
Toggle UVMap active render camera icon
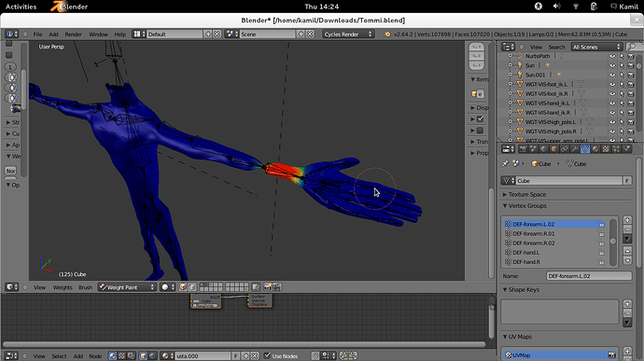click(x=611, y=354)
